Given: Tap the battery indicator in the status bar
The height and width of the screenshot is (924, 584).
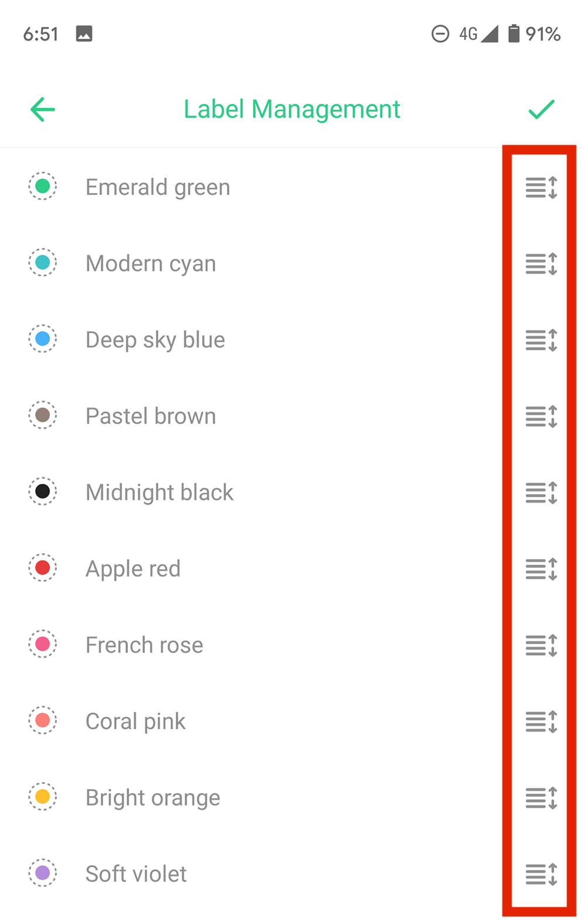Looking at the screenshot, I should 513,34.
